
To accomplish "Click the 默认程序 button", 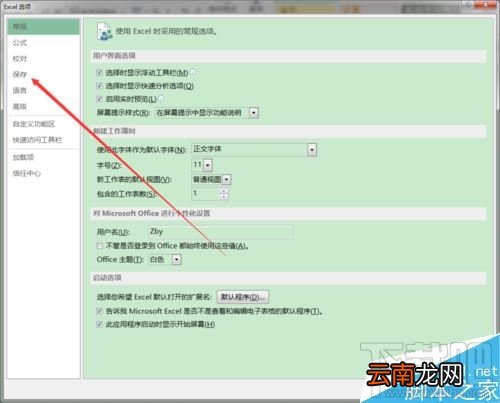I will click(243, 297).
